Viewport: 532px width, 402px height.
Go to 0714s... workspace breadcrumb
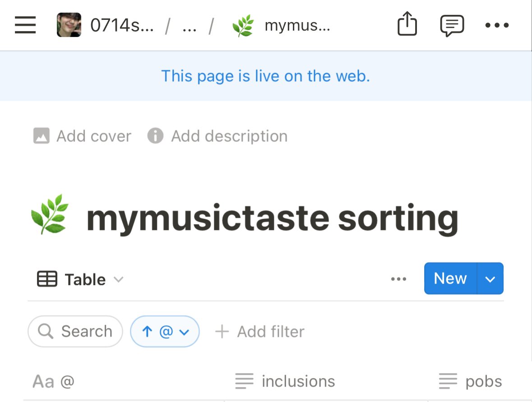point(122,25)
